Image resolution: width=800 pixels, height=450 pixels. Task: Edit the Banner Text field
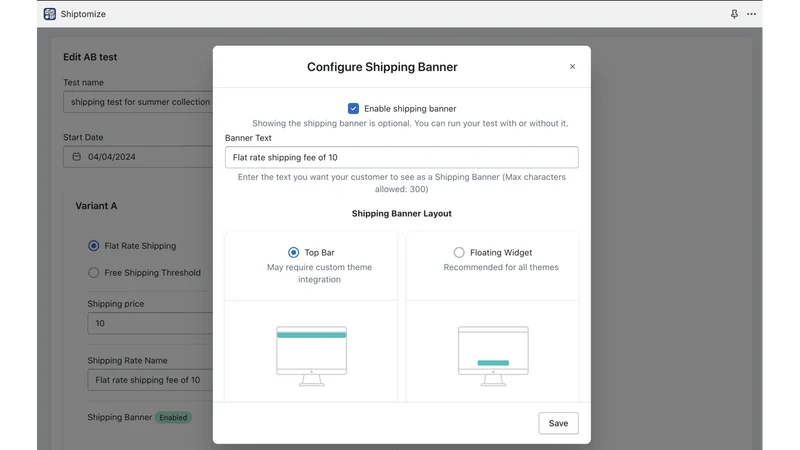(402, 157)
